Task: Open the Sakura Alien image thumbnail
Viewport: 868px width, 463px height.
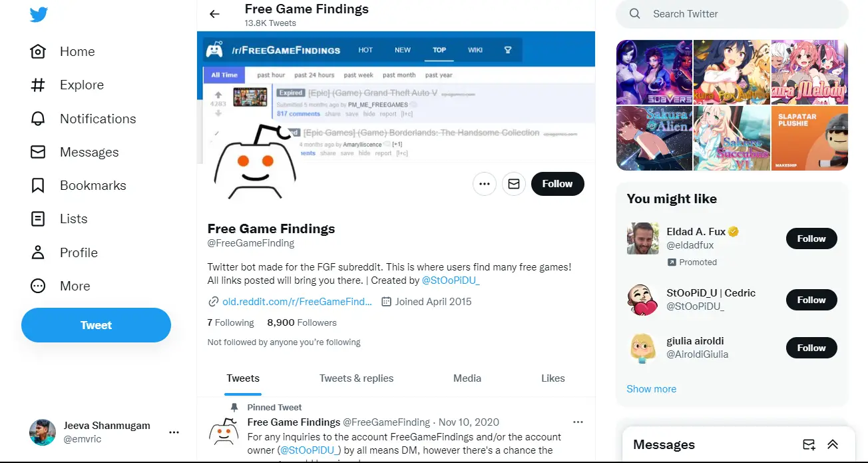Action: coord(654,138)
